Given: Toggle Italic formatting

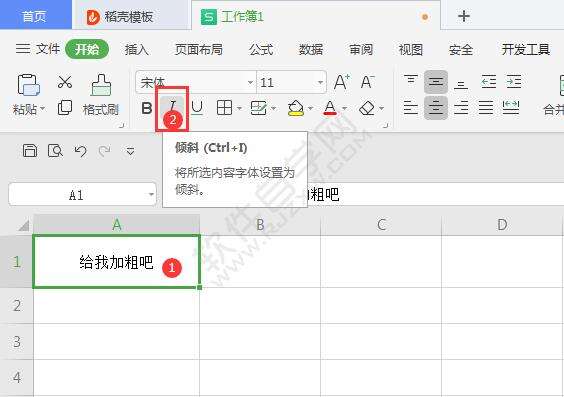Looking at the screenshot, I should (x=172, y=107).
